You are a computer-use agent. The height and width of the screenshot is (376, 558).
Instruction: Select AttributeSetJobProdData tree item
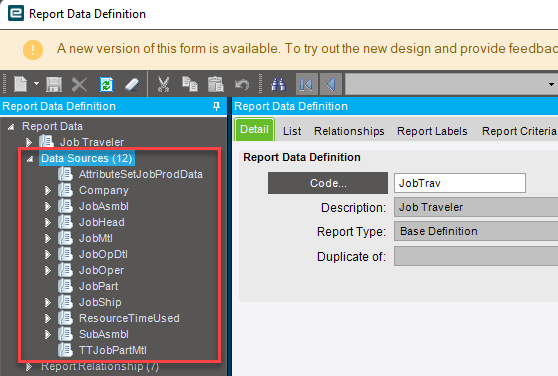(141, 174)
